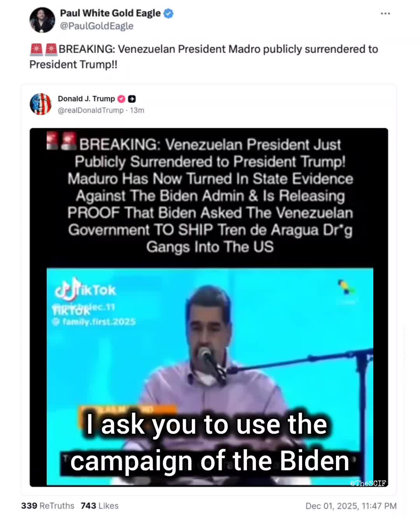Click the 13m timestamp on quoted post
420x517 pixels.
click(x=137, y=111)
